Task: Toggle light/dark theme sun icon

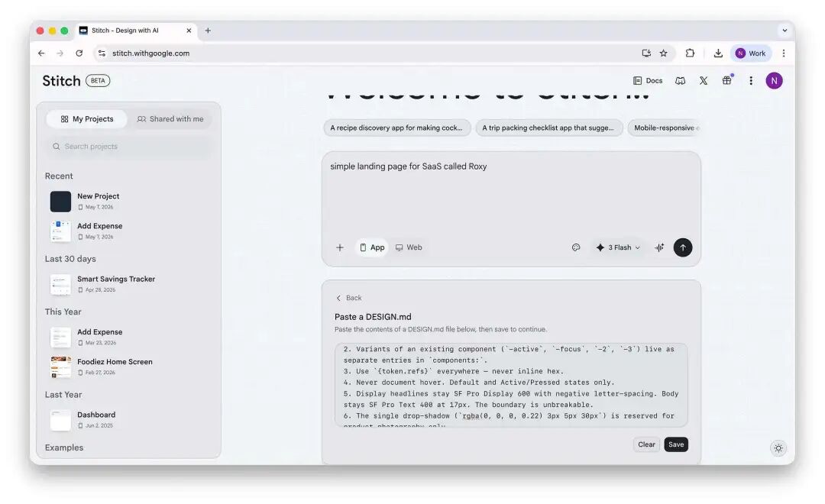Action: tap(778, 447)
